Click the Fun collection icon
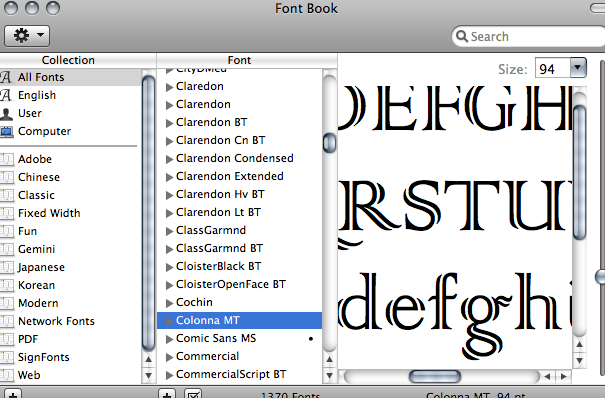 6,231
